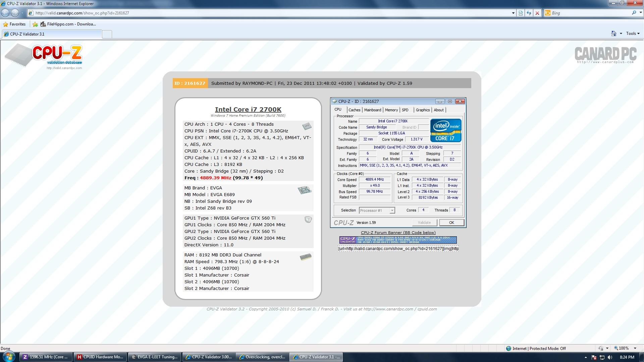This screenshot has height=362, width=644.
Task: Click the OK button in CPU-Z
Action: click(x=451, y=223)
